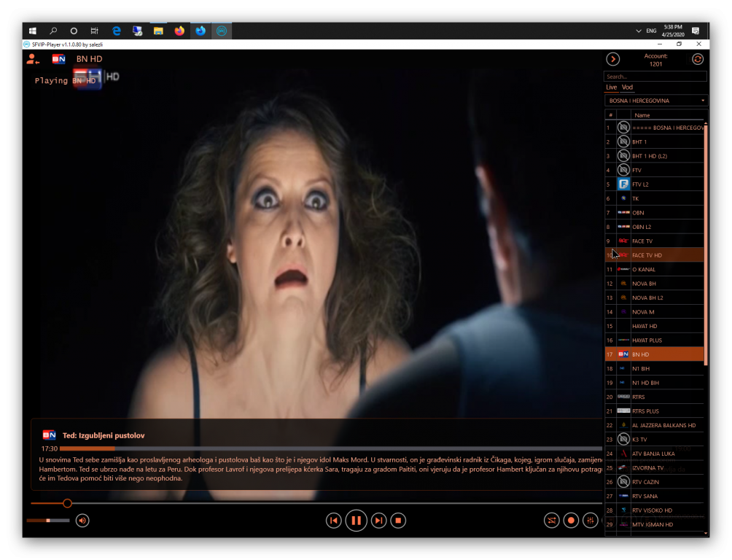Click the no-logo icon of K3 TV
Screen dimensions: 732x560
click(623, 439)
